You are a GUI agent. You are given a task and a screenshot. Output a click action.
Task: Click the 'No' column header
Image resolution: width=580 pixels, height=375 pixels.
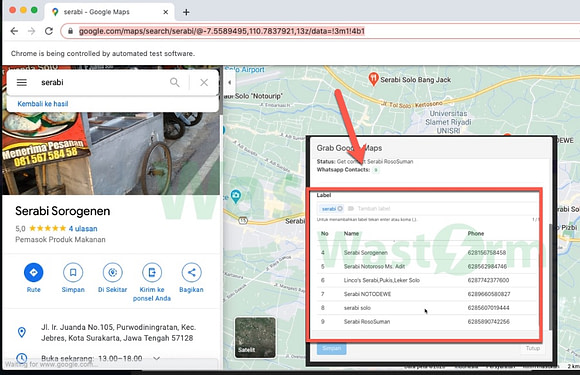[324, 233]
